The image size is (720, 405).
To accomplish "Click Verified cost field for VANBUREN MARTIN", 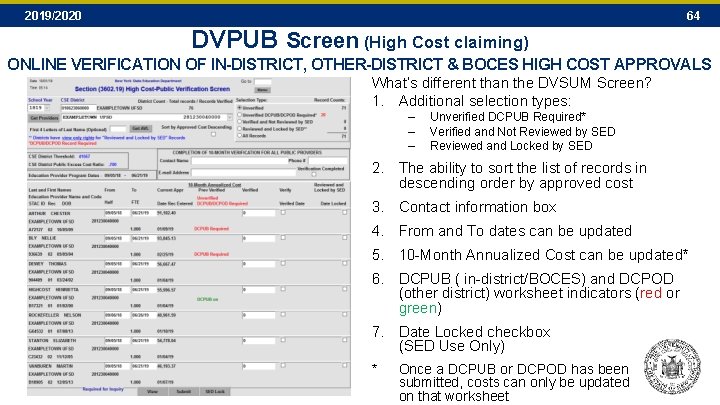I will tap(259, 366).
